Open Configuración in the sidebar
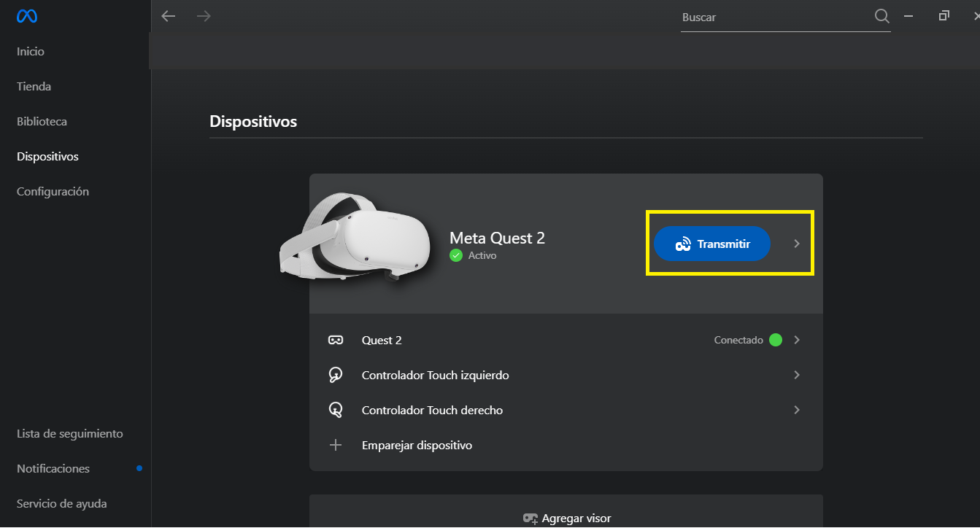 tap(53, 192)
